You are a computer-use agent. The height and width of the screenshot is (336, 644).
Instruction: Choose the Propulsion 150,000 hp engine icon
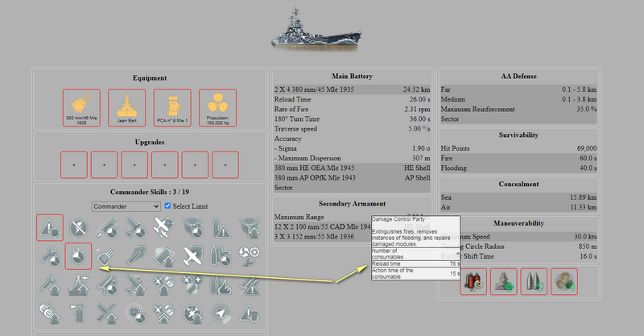click(217, 107)
